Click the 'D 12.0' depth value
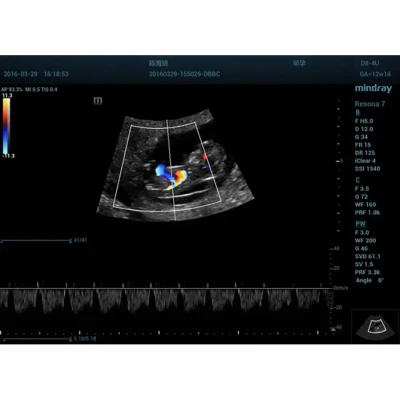 (364, 129)
